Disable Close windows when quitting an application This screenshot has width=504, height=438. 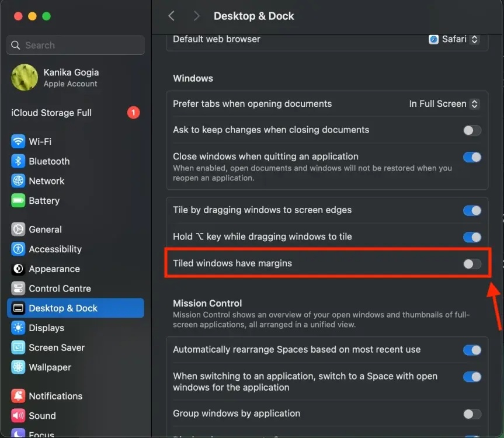(471, 157)
